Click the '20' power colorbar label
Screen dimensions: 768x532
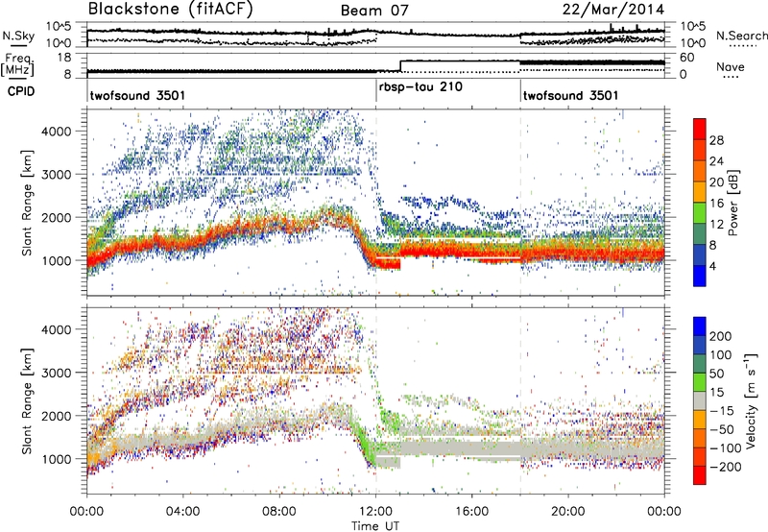[716, 182]
